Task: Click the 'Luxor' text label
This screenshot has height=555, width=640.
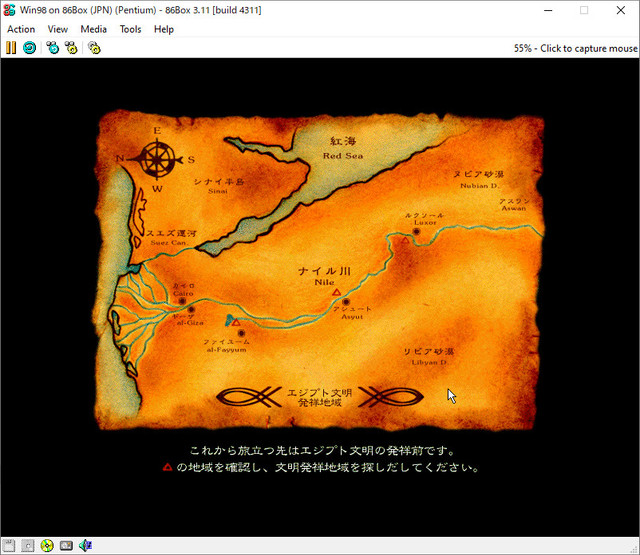Action: [425, 222]
